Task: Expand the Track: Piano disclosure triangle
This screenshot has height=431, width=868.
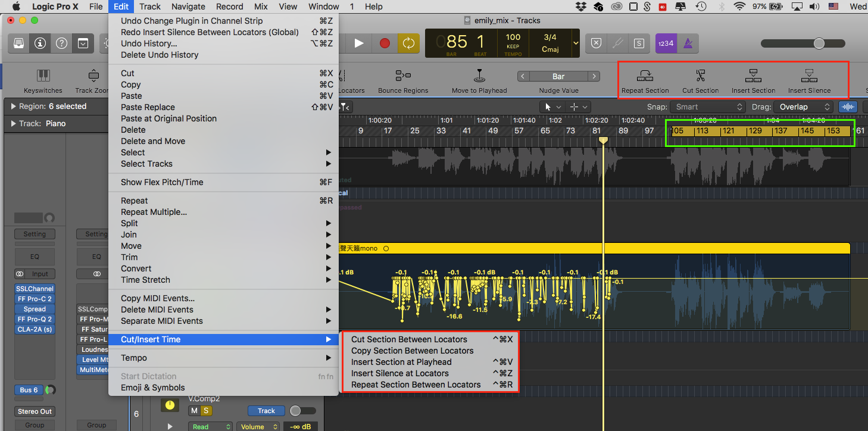Action: click(14, 124)
